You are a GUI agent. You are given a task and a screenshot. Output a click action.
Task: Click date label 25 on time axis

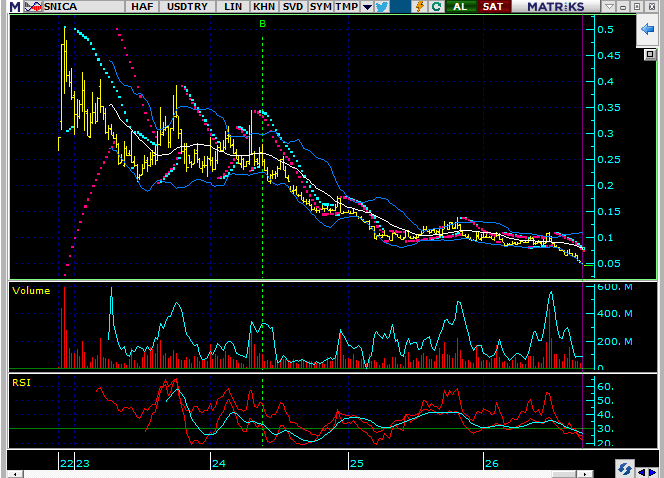pos(357,463)
